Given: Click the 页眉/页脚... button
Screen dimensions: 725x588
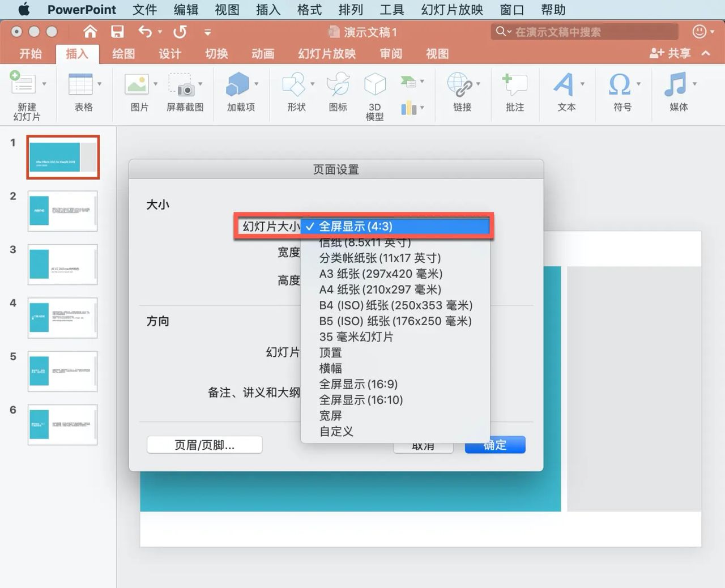Looking at the screenshot, I should pos(204,445).
